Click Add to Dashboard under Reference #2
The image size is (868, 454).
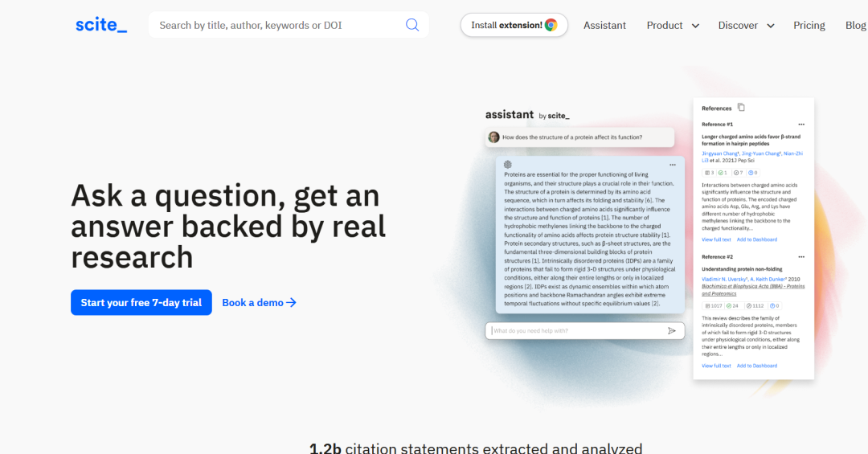click(x=757, y=366)
